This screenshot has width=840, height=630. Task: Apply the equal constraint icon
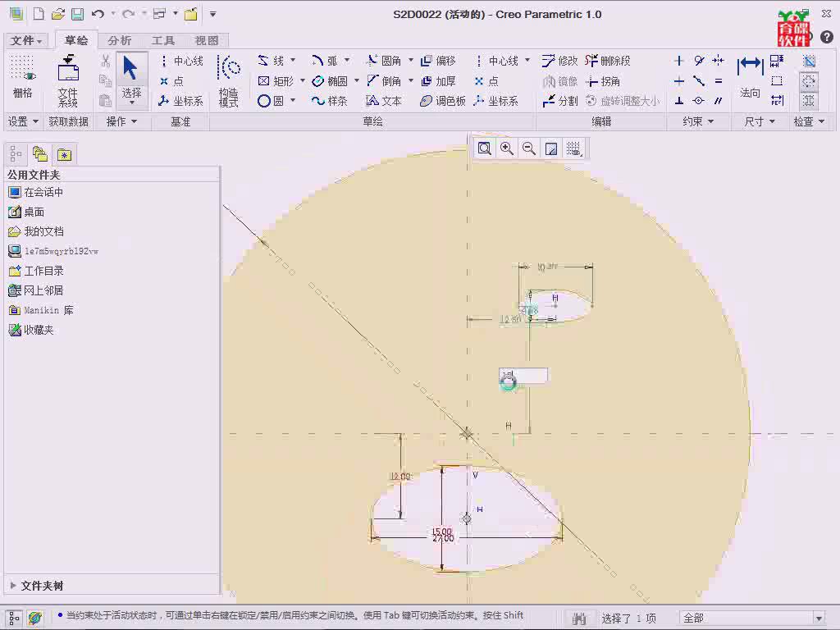coord(719,81)
